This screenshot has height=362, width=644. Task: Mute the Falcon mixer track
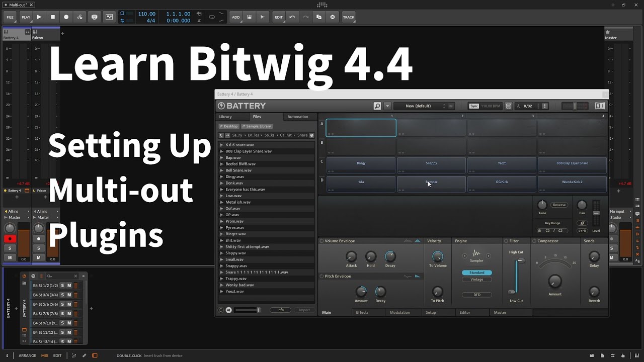[39, 257]
